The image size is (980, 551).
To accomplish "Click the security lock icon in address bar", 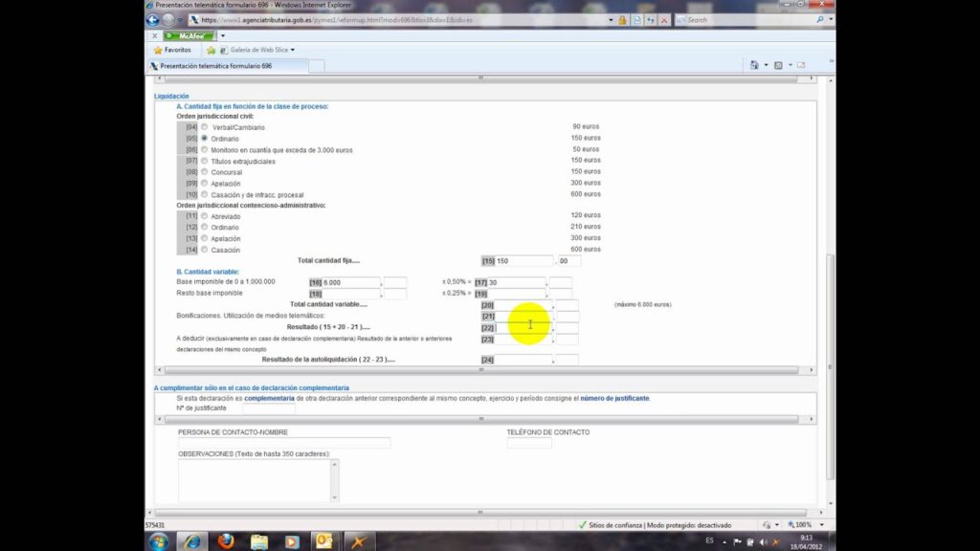I will [622, 20].
